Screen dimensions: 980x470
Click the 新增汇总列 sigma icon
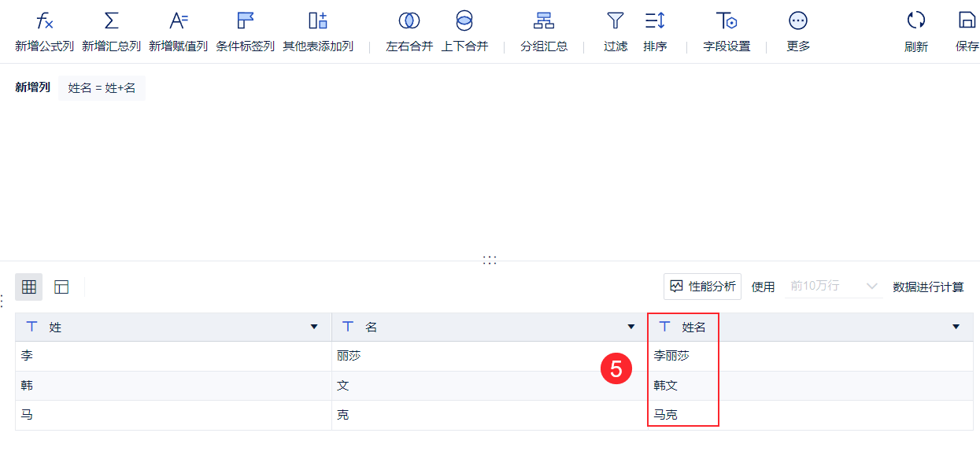(111, 21)
